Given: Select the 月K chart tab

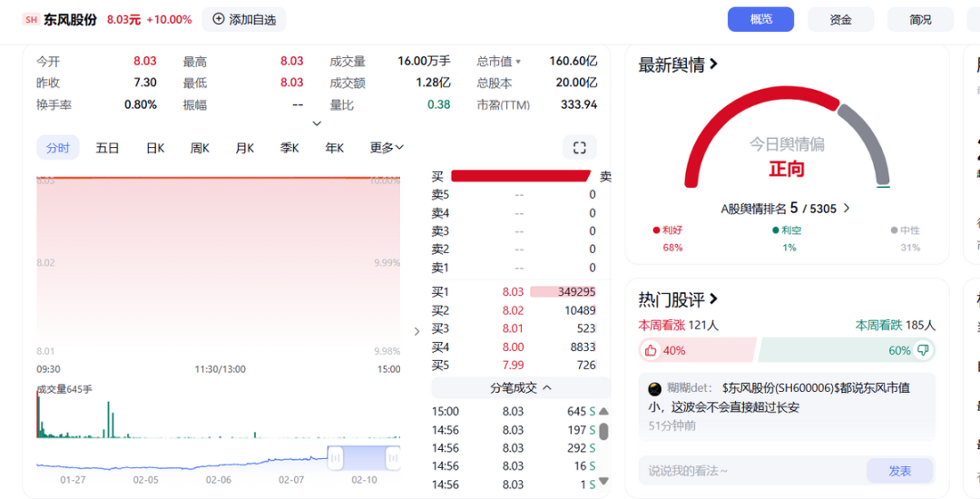Looking at the screenshot, I should point(245,148).
